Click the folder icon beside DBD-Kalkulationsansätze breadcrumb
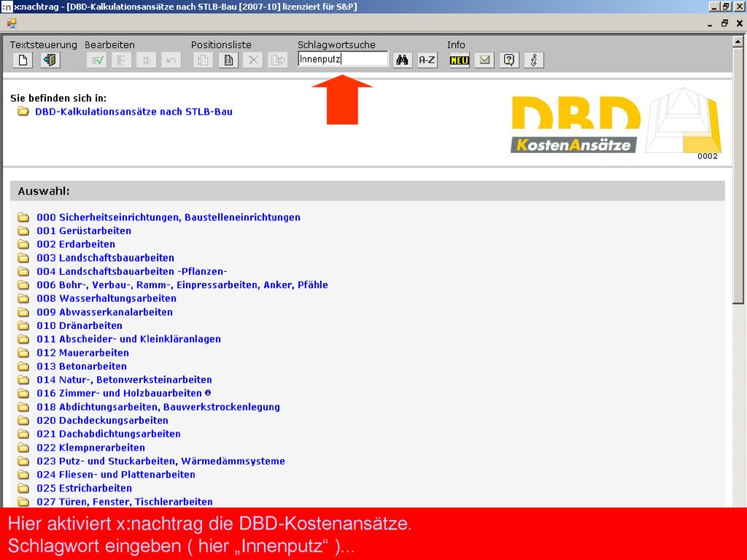 (x=23, y=112)
